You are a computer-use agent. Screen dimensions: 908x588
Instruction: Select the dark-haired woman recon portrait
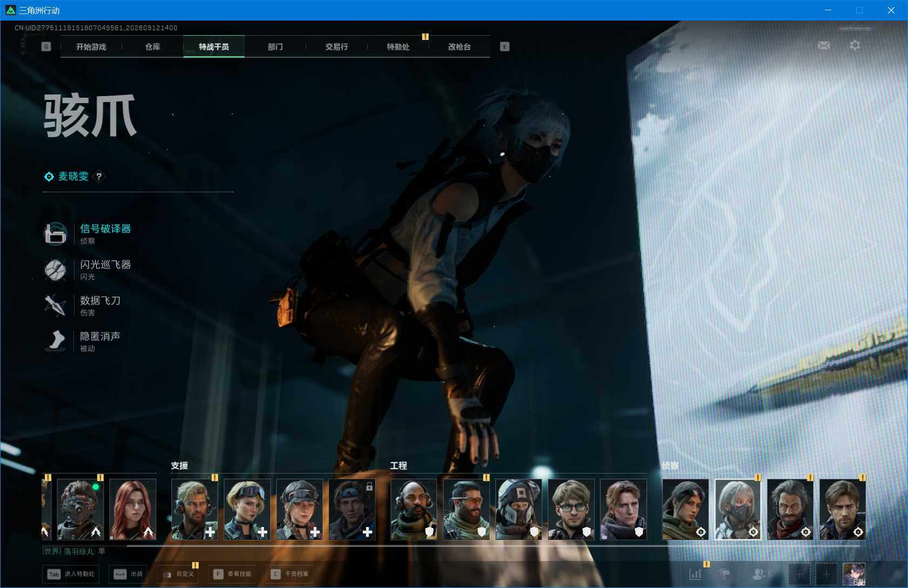click(x=686, y=509)
